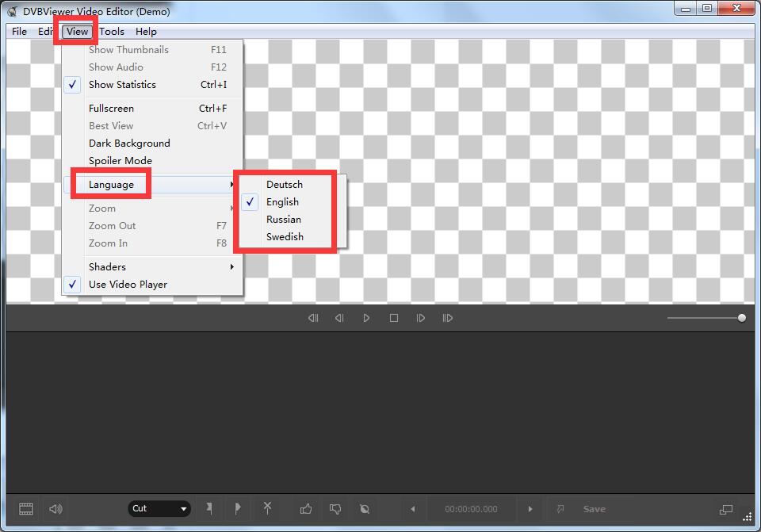Expand the Zoom submenu
The height and width of the screenshot is (532, 761).
[x=101, y=208]
